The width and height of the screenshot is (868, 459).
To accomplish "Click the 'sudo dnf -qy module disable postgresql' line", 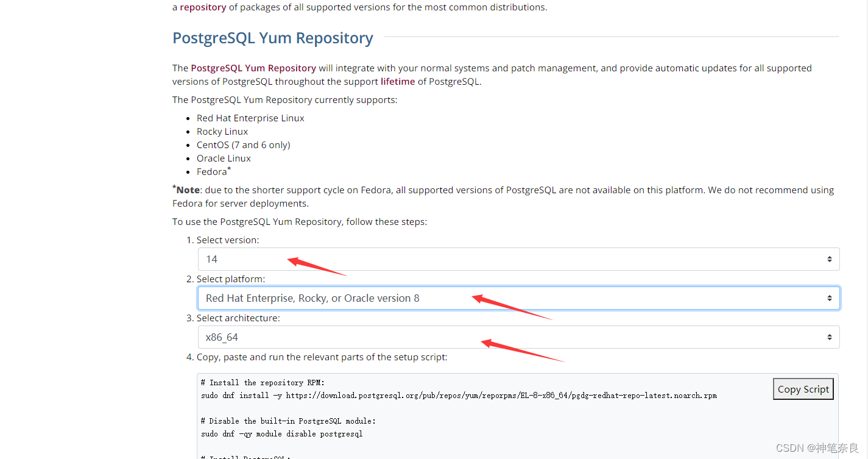I will tap(281, 434).
